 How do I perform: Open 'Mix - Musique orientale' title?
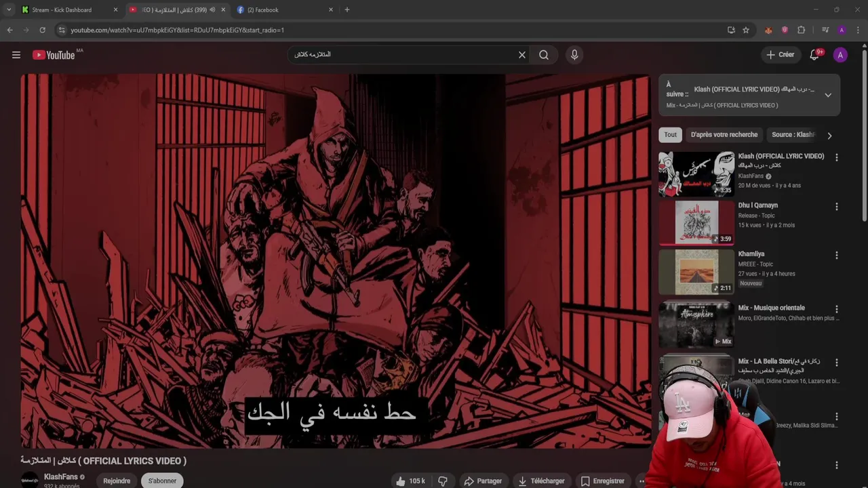(771, 308)
